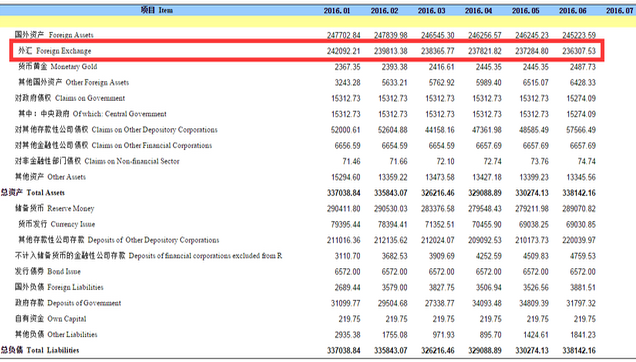Select Other Foreign Assets value 6515.07
The height and width of the screenshot is (362, 636).
pyautogui.click(x=535, y=83)
